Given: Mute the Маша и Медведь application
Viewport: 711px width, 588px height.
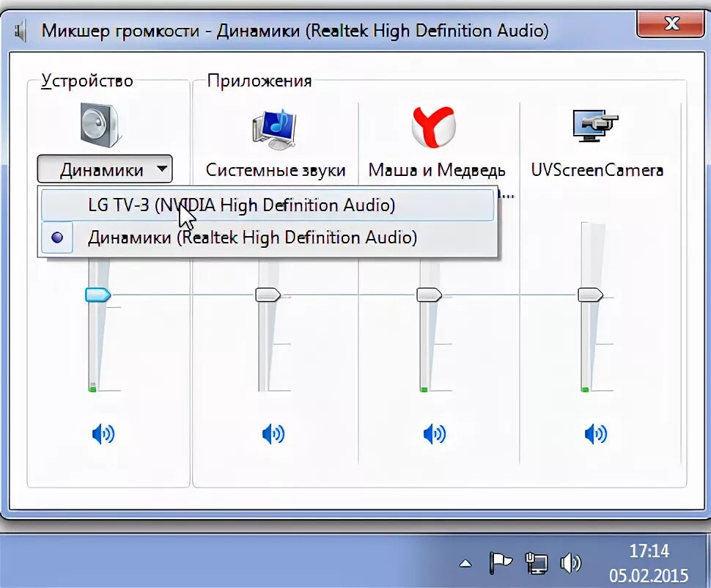Looking at the screenshot, I should (435, 434).
